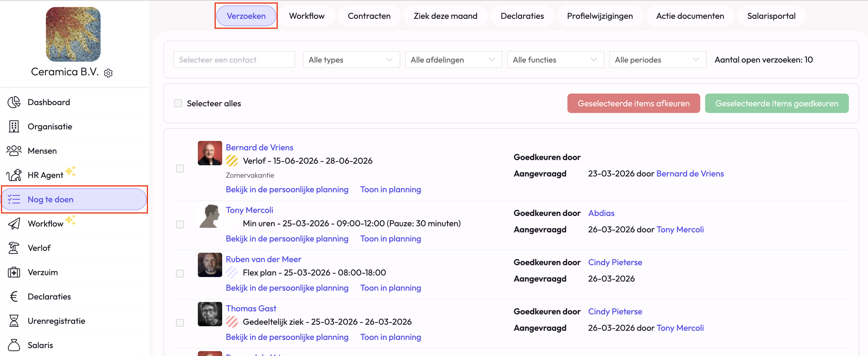Image resolution: width=868 pixels, height=356 pixels.
Task: Click the Organisatie building icon
Action: click(x=14, y=126)
